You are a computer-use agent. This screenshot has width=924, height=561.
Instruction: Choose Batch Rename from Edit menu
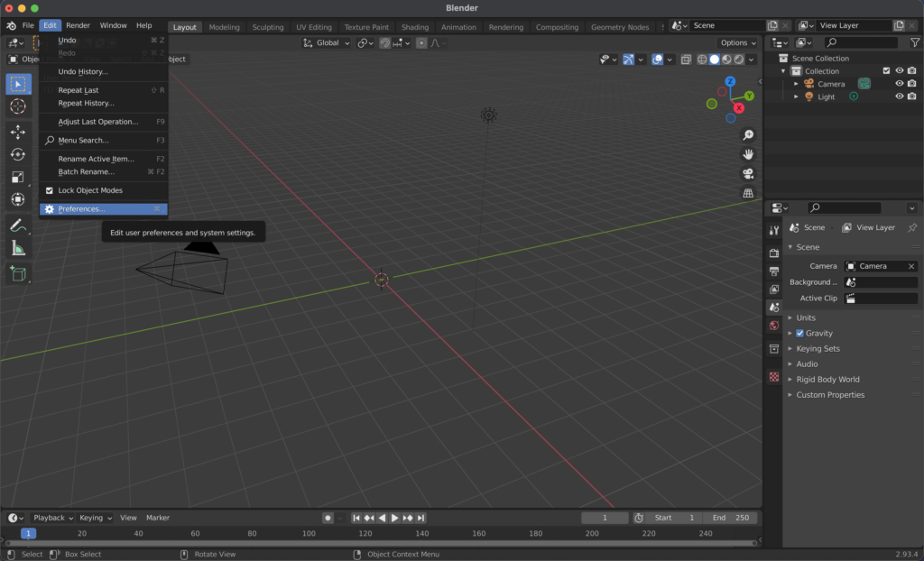click(x=103, y=171)
